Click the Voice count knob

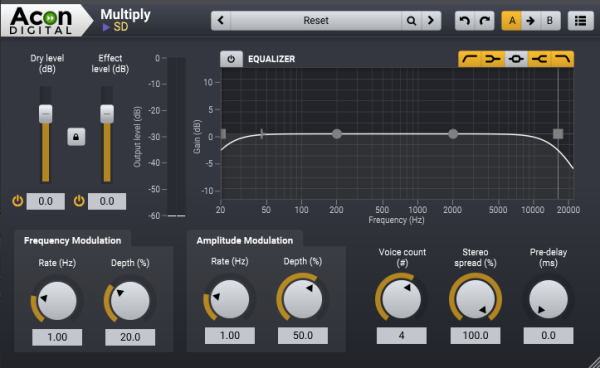(401, 299)
